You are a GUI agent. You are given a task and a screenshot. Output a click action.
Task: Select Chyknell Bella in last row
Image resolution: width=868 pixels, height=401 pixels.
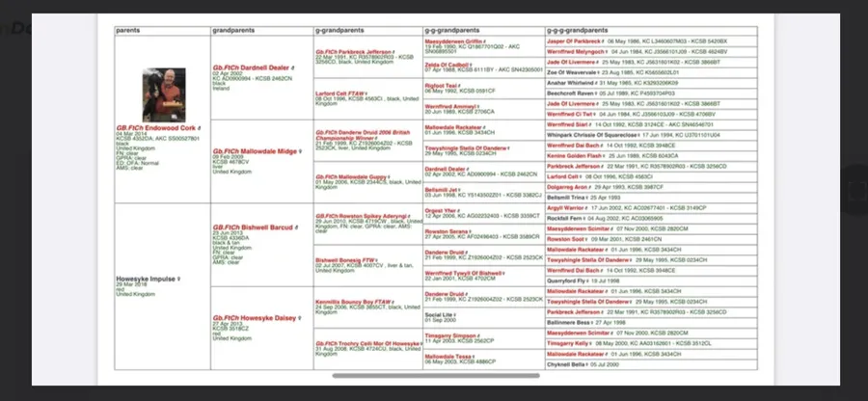pos(568,365)
